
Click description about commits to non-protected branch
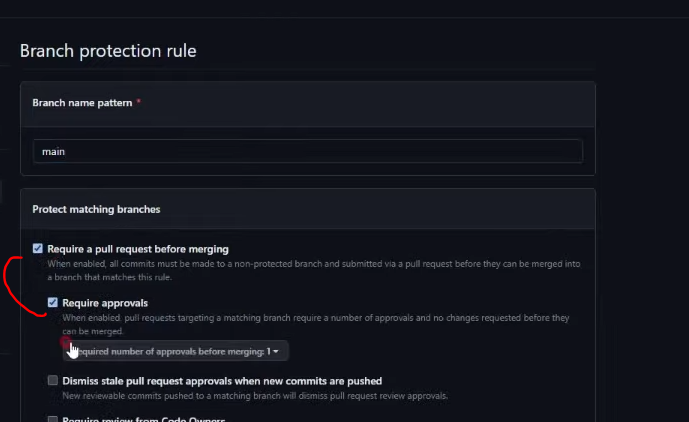(314, 270)
